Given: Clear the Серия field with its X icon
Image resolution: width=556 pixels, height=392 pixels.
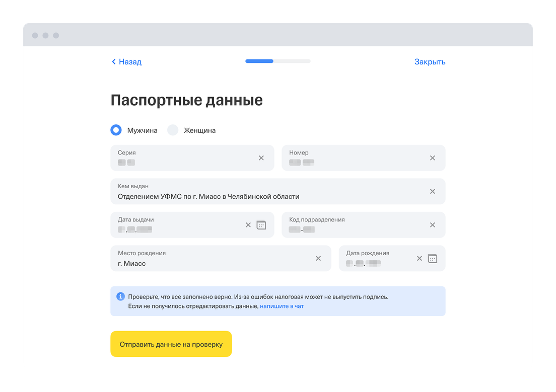Looking at the screenshot, I should [x=261, y=158].
